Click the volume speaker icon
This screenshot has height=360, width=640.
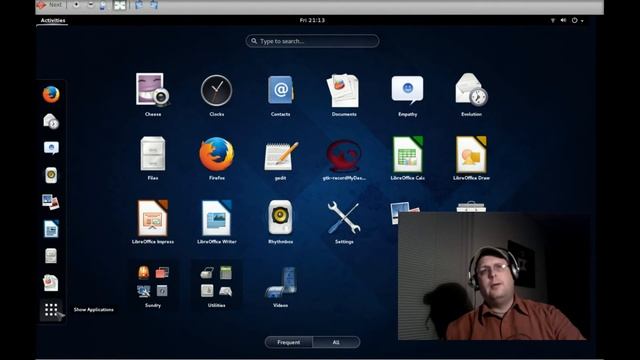pos(563,20)
